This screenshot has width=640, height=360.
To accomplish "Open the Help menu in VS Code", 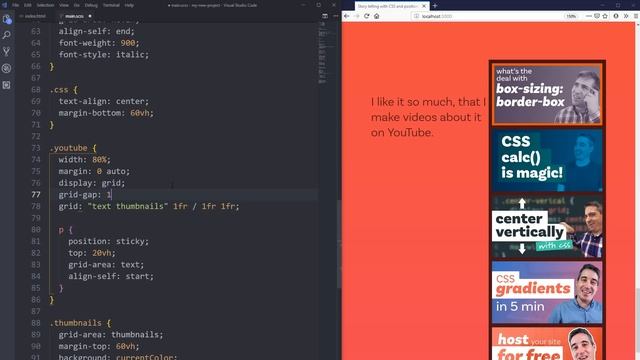I will point(129,5).
